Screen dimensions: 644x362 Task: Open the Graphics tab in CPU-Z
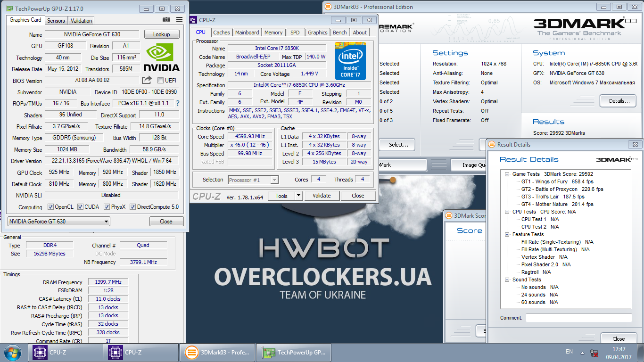pos(317,33)
